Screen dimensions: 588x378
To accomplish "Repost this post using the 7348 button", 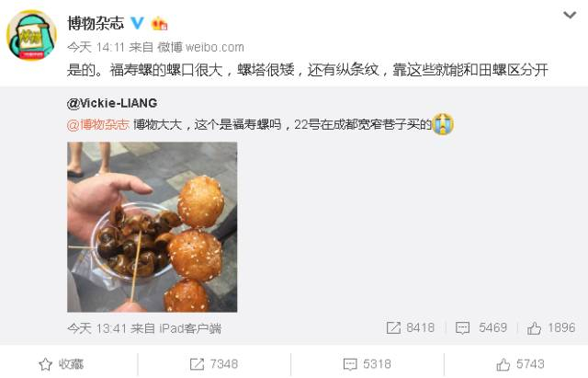I will 214,364.
